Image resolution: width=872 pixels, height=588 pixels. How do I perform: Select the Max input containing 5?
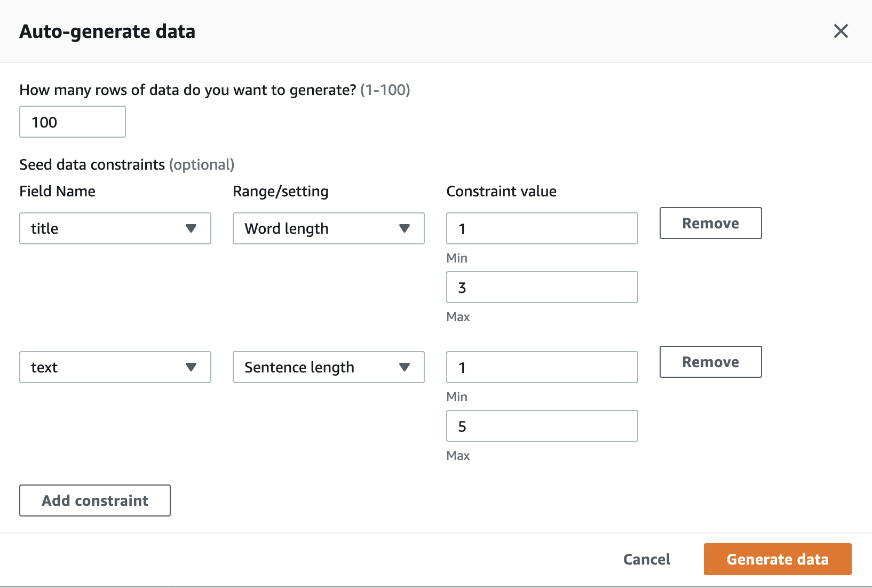point(542,426)
